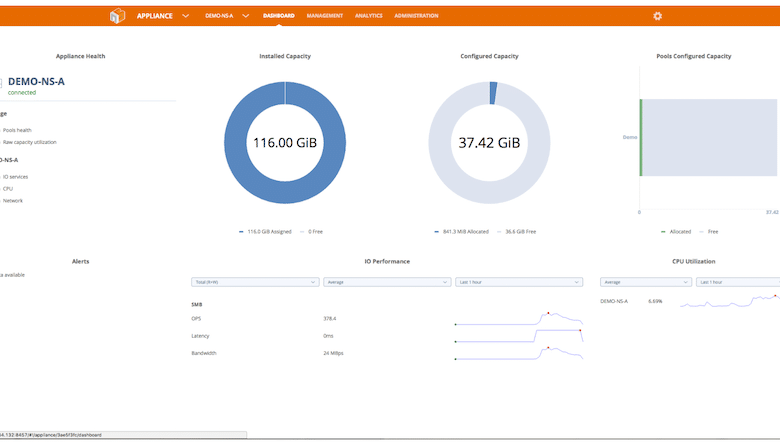This screenshot has height=445, width=780.
Task: Click the 116.00 GiB center value
Action: pos(285,143)
